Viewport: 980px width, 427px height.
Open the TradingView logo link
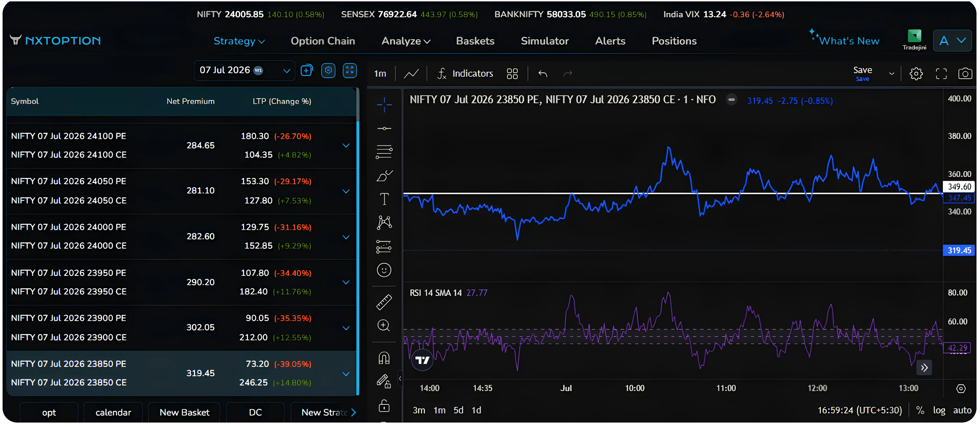click(422, 360)
